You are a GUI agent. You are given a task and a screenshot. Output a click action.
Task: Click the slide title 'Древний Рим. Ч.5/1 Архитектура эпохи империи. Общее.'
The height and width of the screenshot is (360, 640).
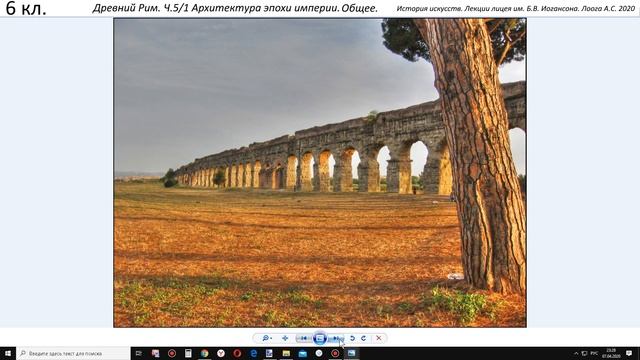point(235,8)
